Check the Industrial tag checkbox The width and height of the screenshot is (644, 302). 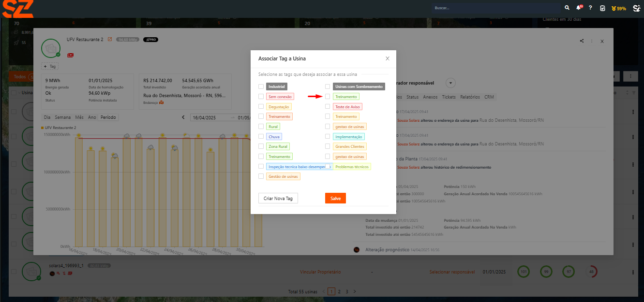click(x=261, y=86)
